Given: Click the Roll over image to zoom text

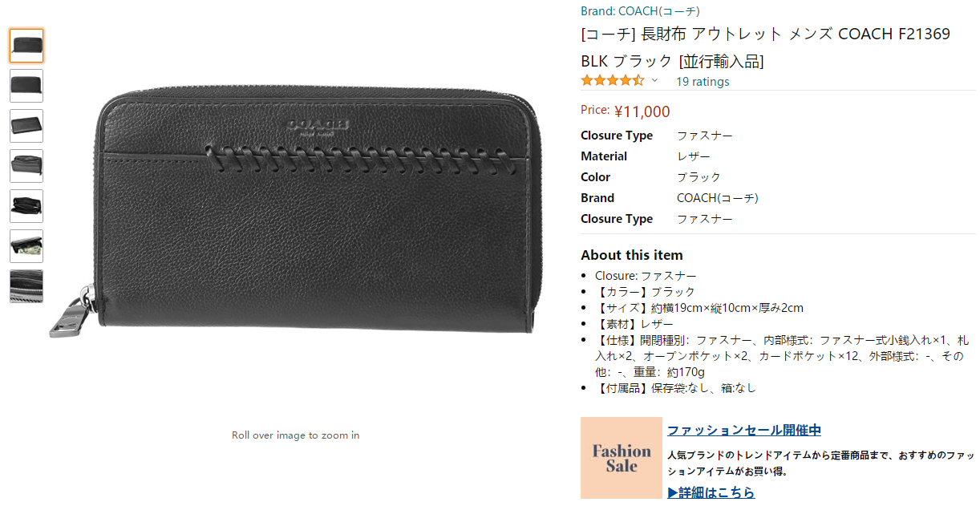Looking at the screenshot, I should [x=295, y=435].
